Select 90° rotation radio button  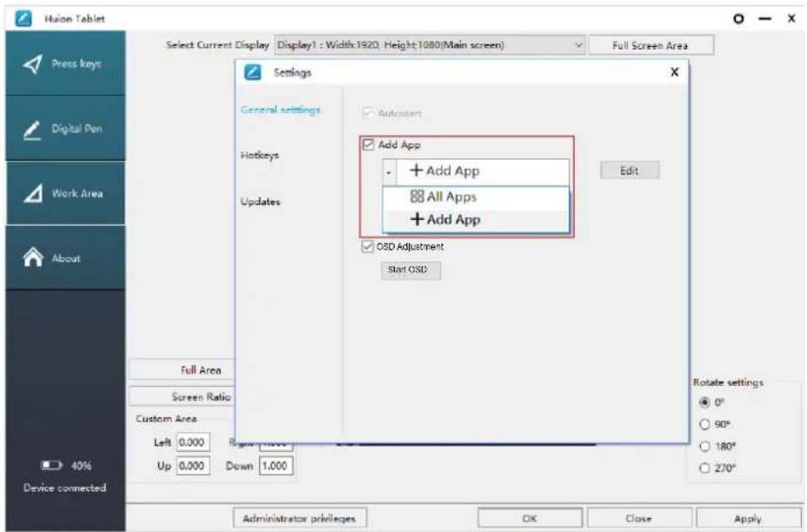704,424
